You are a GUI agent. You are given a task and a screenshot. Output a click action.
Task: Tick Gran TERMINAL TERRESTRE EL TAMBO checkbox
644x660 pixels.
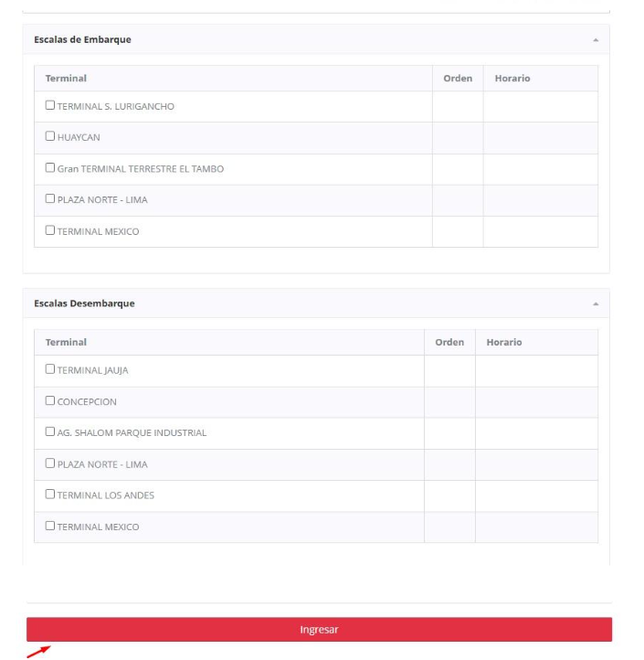(50, 168)
